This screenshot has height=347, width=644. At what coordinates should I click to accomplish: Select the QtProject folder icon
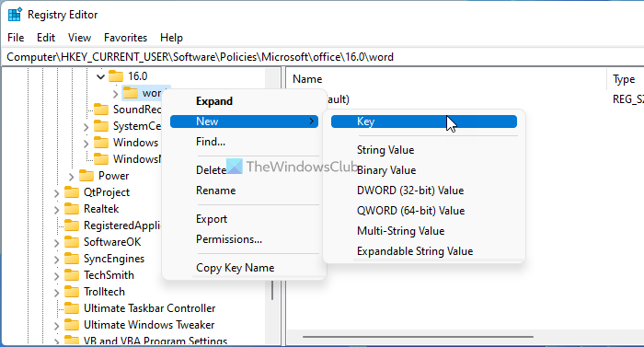pyautogui.click(x=72, y=192)
